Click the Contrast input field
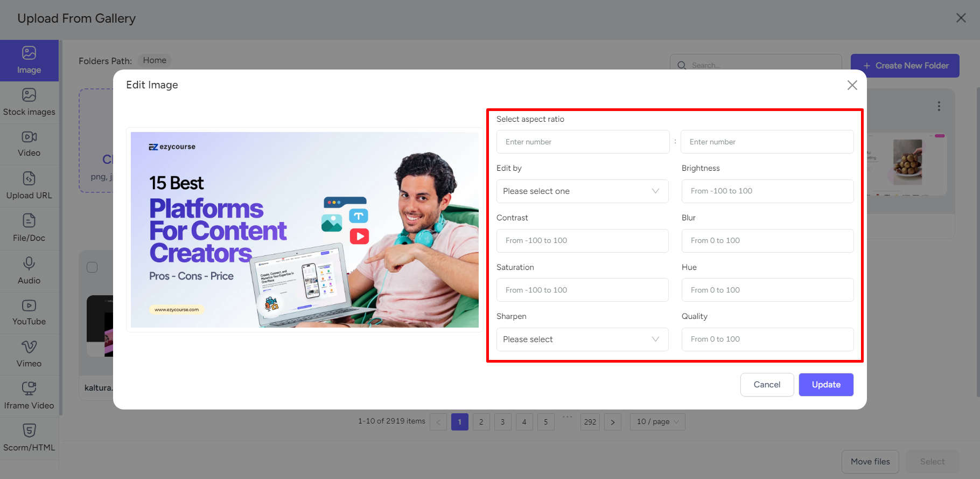This screenshot has width=980, height=479. click(x=582, y=241)
